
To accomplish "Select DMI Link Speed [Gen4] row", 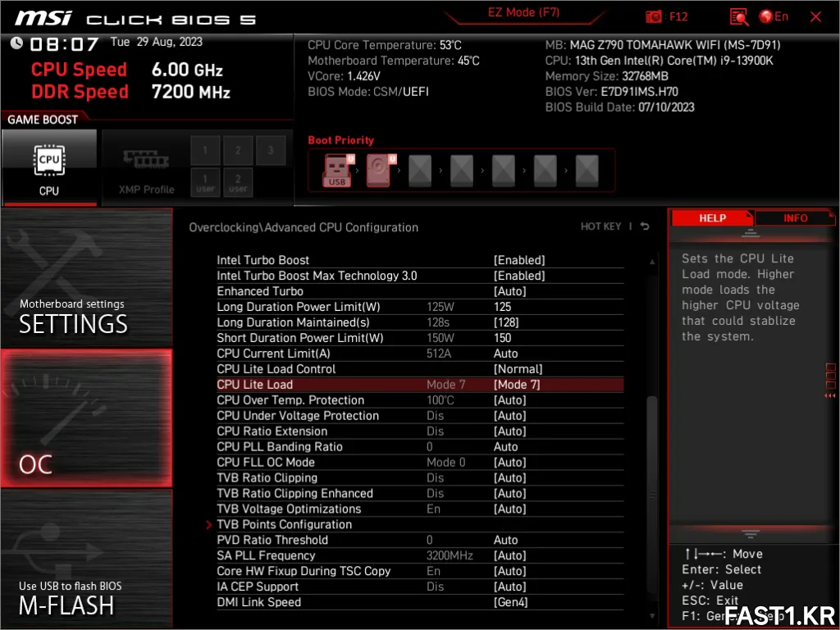I will (419, 602).
